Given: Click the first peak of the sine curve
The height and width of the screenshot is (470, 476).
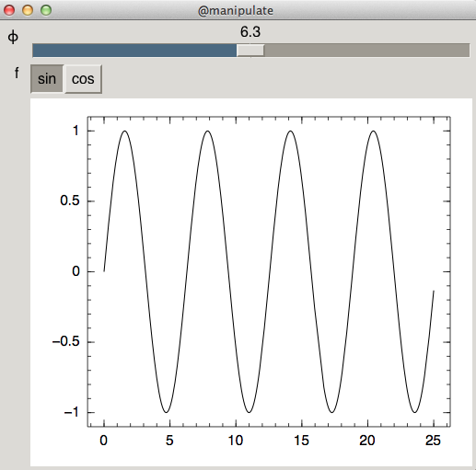Looking at the screenshot, I should tap(124, 132).
